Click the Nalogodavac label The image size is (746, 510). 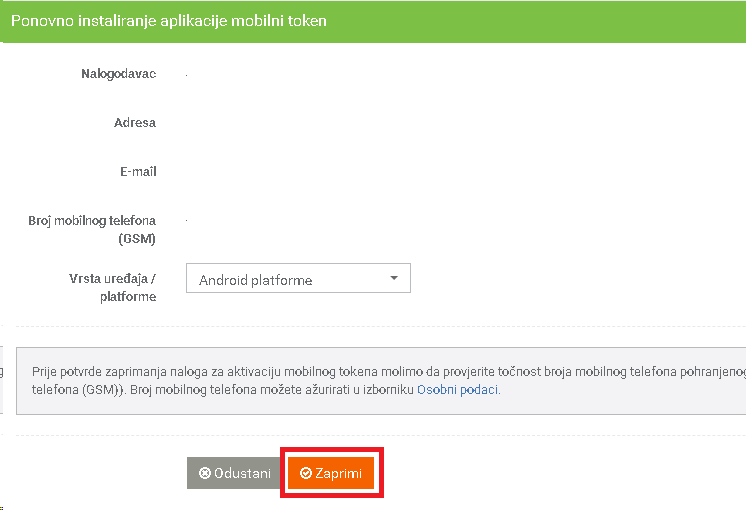click(x=118, y=74)
